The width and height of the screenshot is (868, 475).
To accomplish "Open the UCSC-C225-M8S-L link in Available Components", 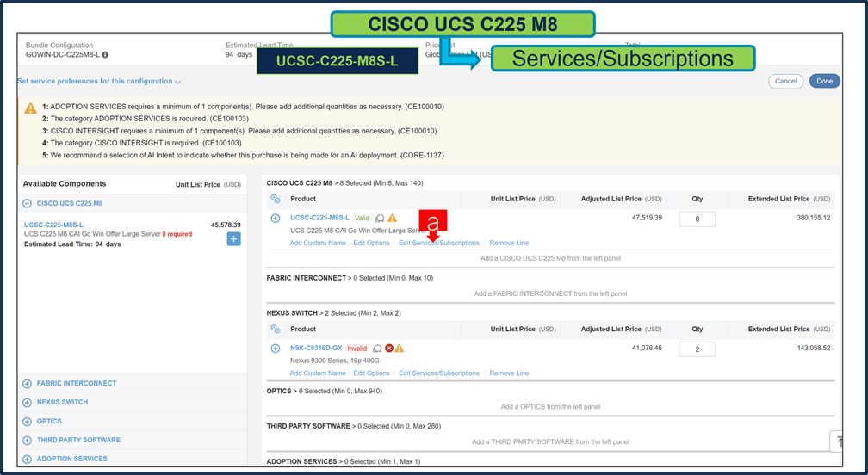I will pos(53,225).
